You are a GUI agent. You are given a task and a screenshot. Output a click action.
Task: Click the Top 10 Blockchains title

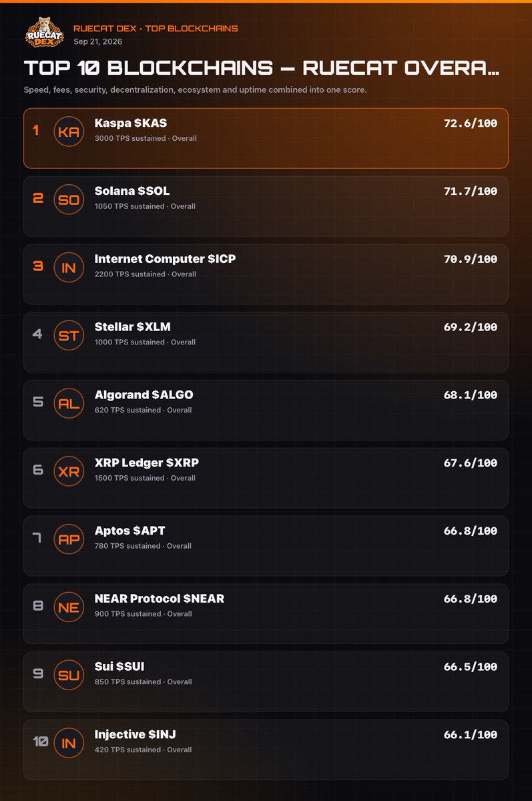pos(262,68)
